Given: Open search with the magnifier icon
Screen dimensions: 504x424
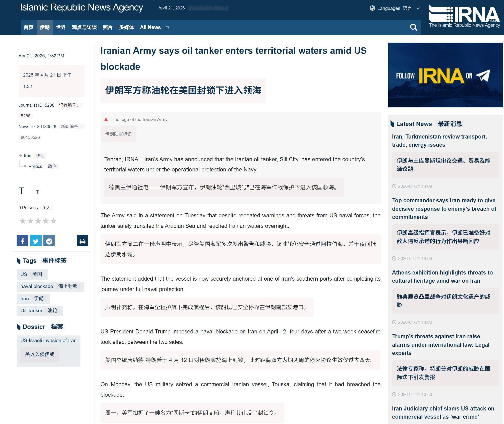Looking at the screenshot, I should click(x=414, y=27).
